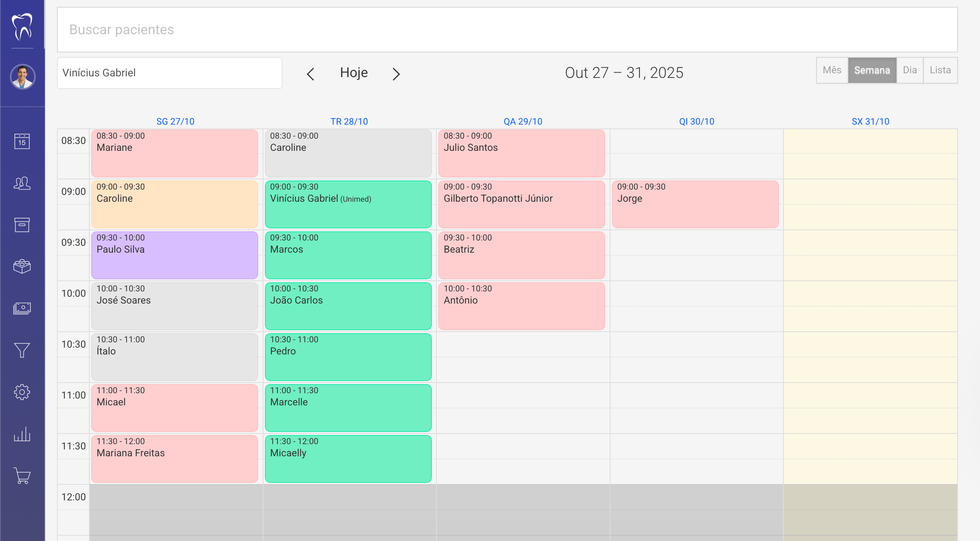This screenshot has width=980, height=541.
Task: Open the payments money icon
Action: tap(22, 308)
